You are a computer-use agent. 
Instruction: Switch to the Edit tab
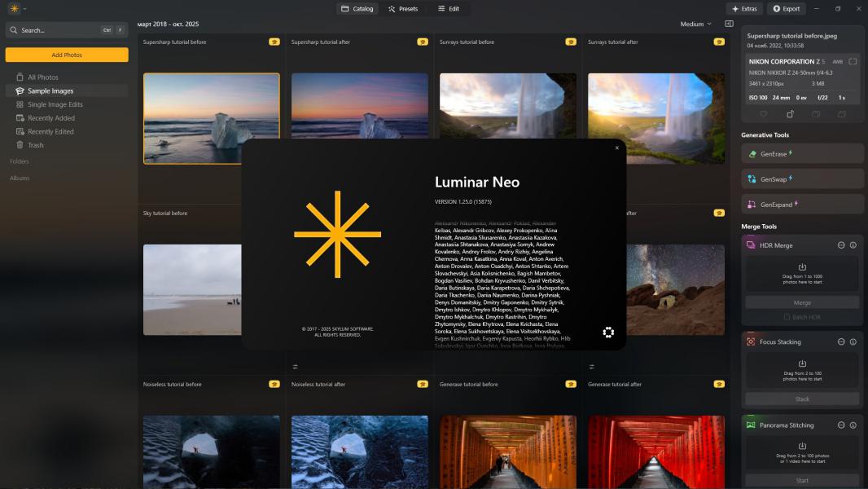coord(449,9)
